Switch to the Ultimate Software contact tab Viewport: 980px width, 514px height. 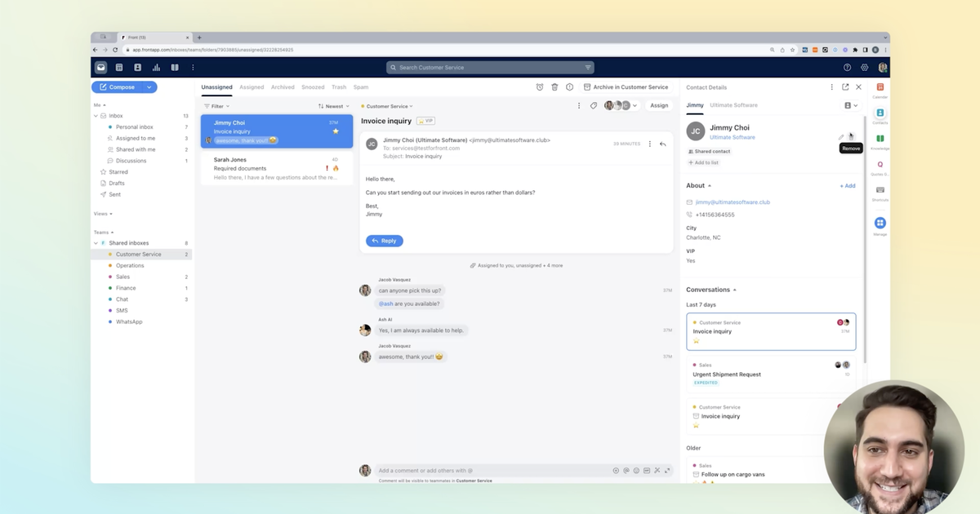(733, 105)
